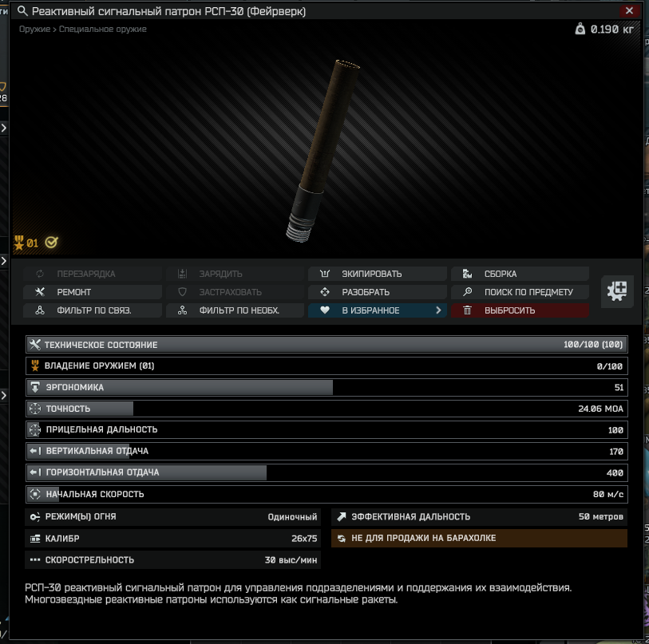The width and height of the screenshot is (649, 644).
Task: Open the Оружие breadcrumb category
Action: point(35,29)
